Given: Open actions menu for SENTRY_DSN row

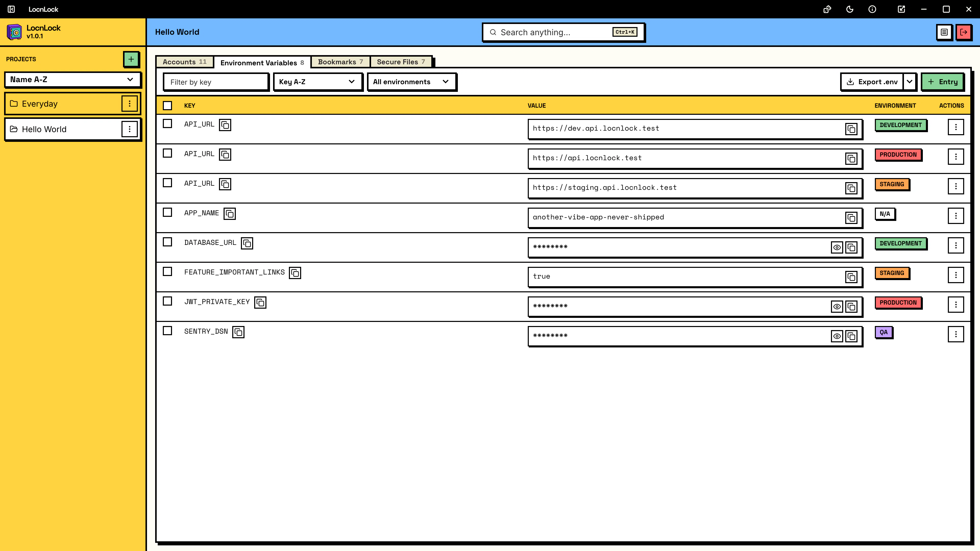Looking at the screenshot, I should 956,334.
